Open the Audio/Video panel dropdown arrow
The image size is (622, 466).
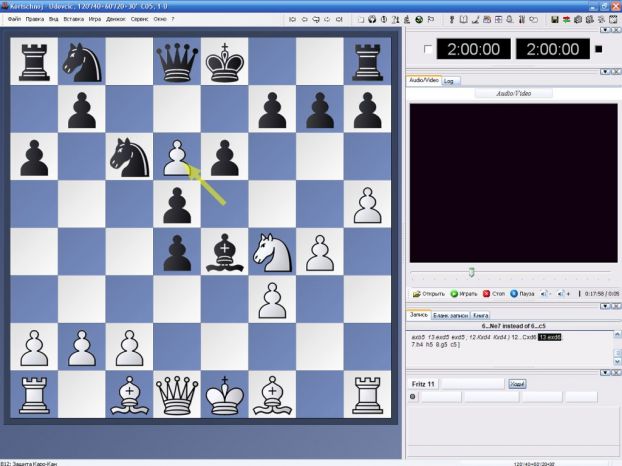pos(605,72)
